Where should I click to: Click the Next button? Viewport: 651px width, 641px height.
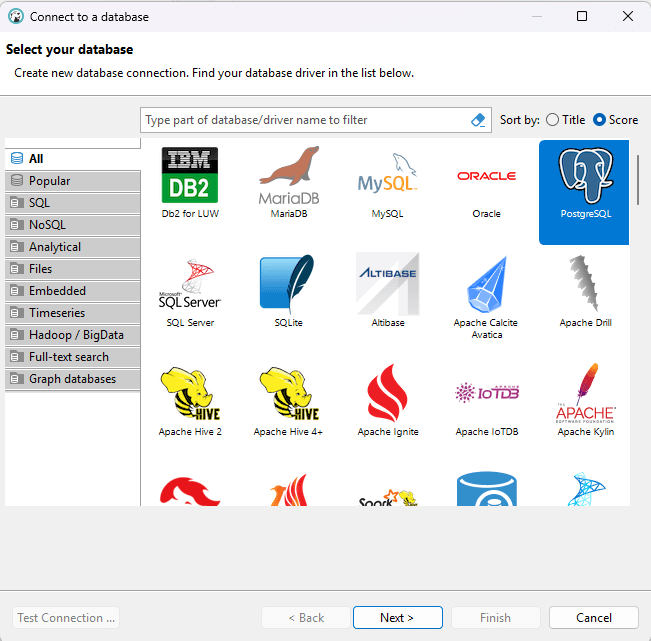pyautogui.click(x=397, y=618)
